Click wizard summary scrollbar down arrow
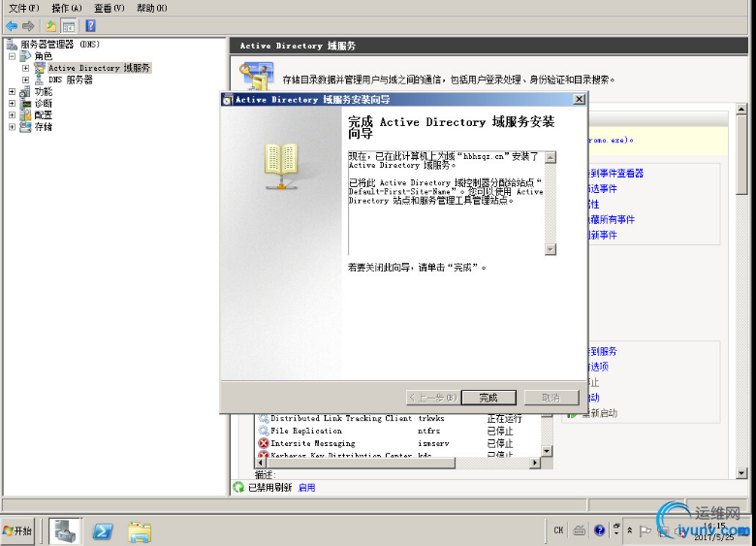This screenshot has height=546, width=756. coord(551,249)
